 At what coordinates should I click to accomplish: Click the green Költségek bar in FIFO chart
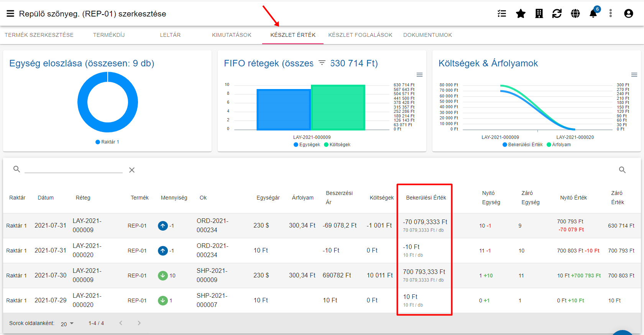[x=338, y=107]
